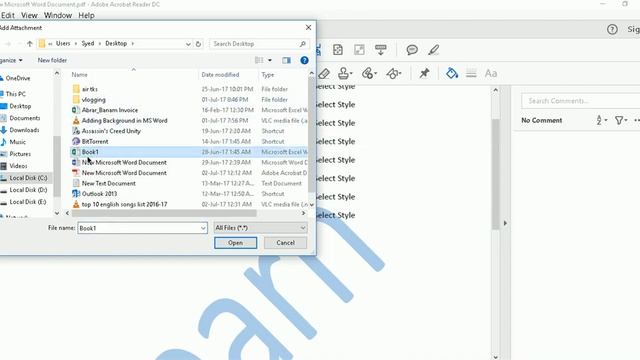This screenshot has width=640, height=360.
Task: Refresh the Desktop folder listing
Action: point(198,44)
